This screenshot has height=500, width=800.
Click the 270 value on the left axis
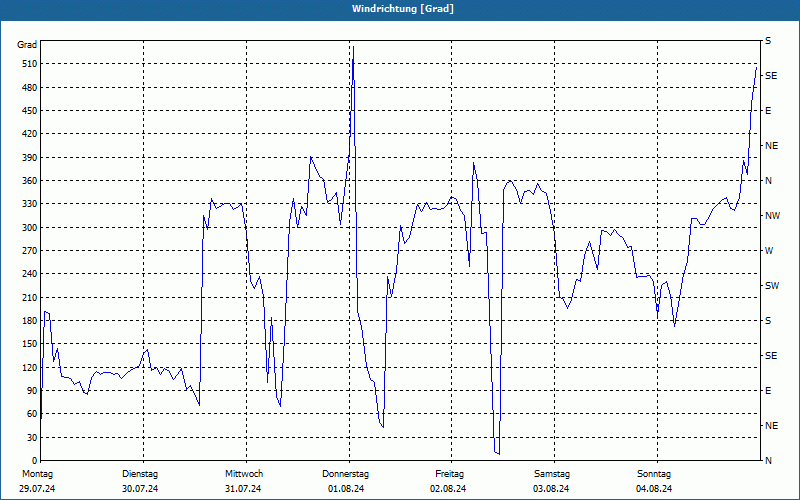tap(29, 251)
